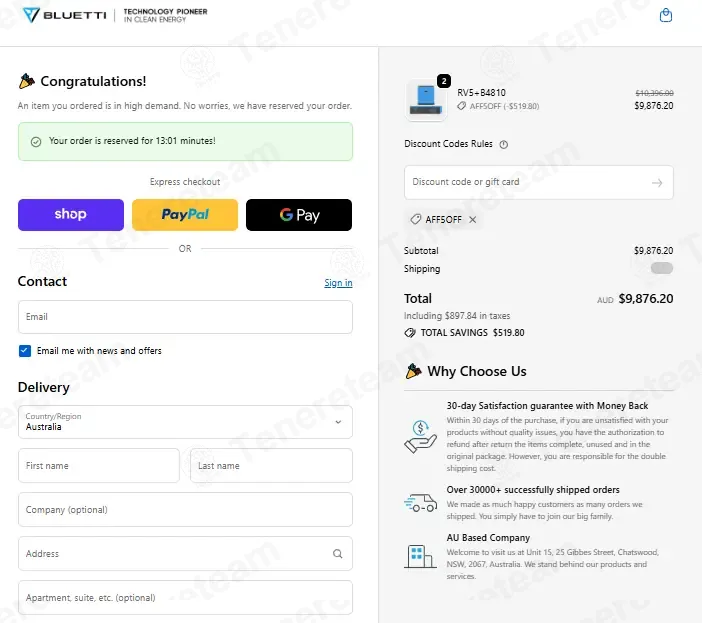
Task: Remove the AFFSOFF discount code
Action: pyautogui.click(x=473, y=219)
